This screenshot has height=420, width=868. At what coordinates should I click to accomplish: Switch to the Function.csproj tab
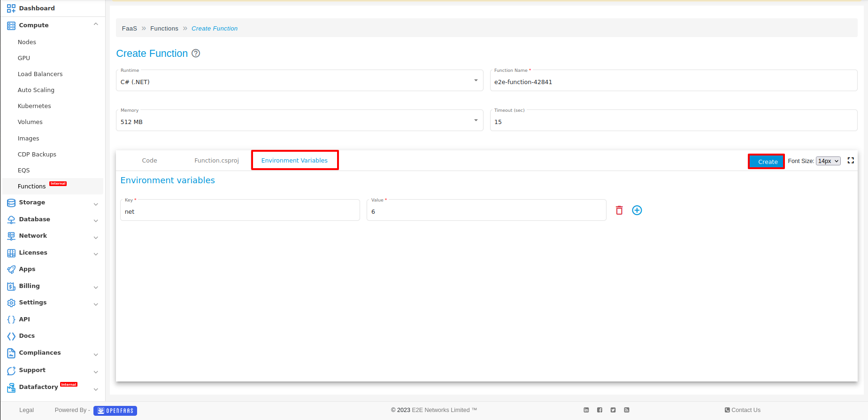point(216,161)
